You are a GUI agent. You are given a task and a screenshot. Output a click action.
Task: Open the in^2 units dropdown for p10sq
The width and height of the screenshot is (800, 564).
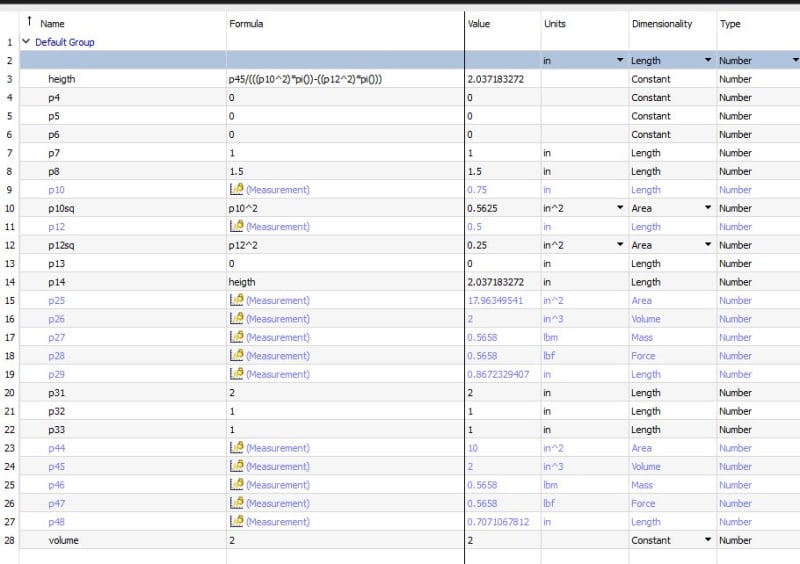pos(619,207)
